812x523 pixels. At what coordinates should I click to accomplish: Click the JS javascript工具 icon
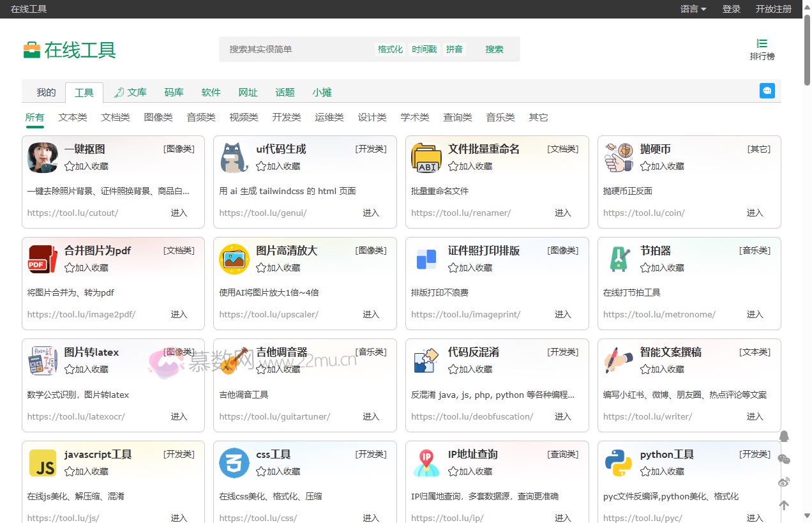pyautogui.click(x=42, y=463)
